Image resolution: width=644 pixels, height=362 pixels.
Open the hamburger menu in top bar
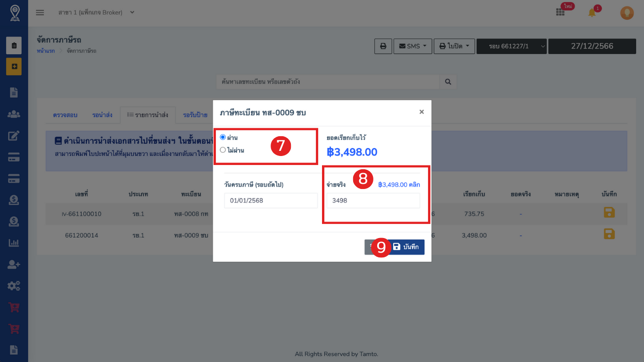pyautogui.click(x=40, y=13)
